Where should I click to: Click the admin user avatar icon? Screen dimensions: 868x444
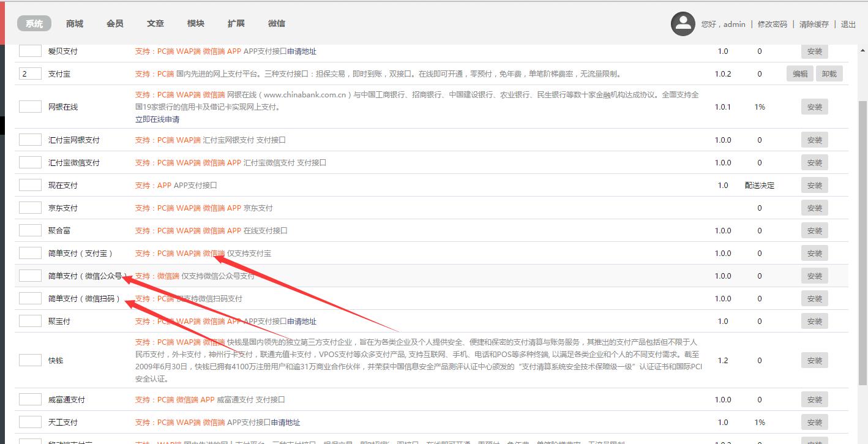683,24
